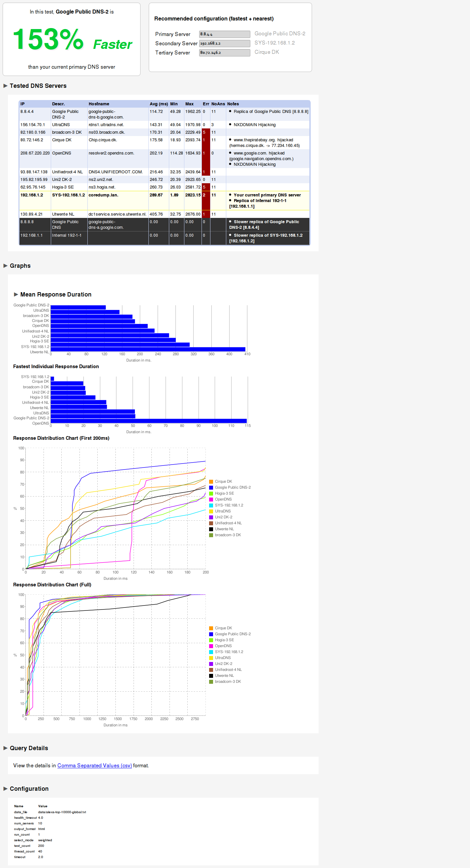Click the Primary Server field showing 8.8.4.4
470x868 pixels.
click(x=225, y=34)
